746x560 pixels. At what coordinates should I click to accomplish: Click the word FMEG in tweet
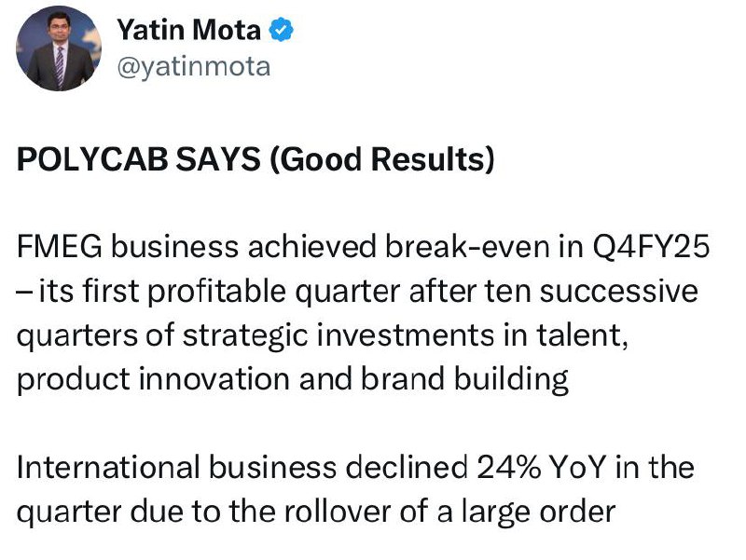point(60,247)
